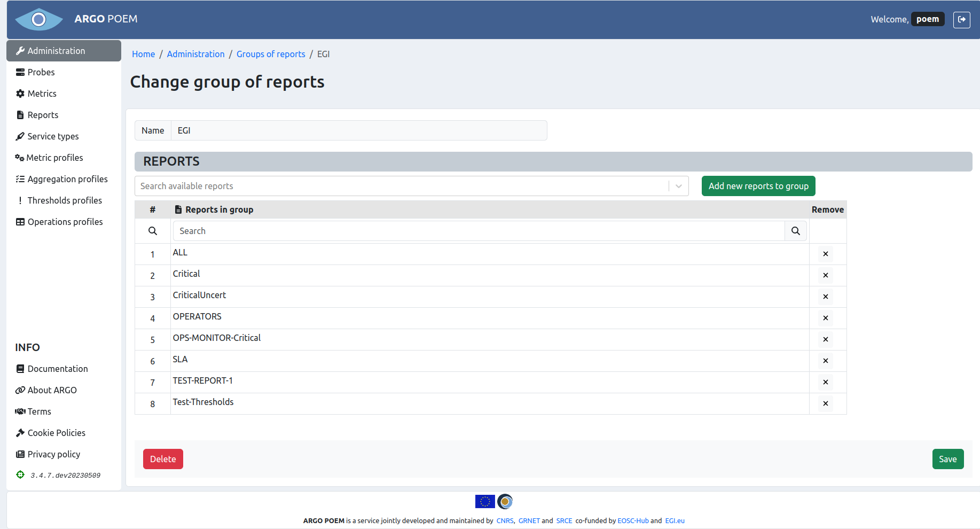Click the Metric profiles icon in sidebar
Viewport: 980px width, 529px height.
20,157
